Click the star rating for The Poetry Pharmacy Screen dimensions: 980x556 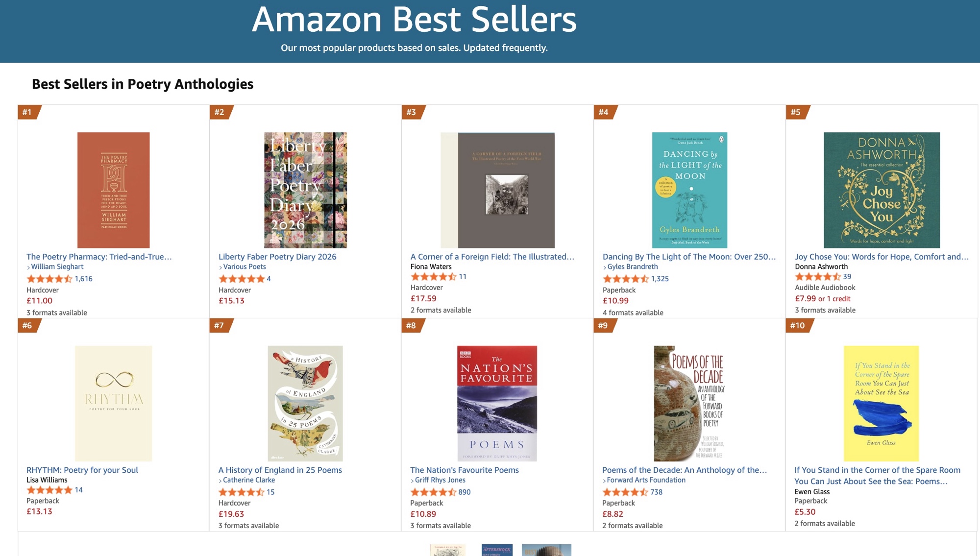(49, 279)
